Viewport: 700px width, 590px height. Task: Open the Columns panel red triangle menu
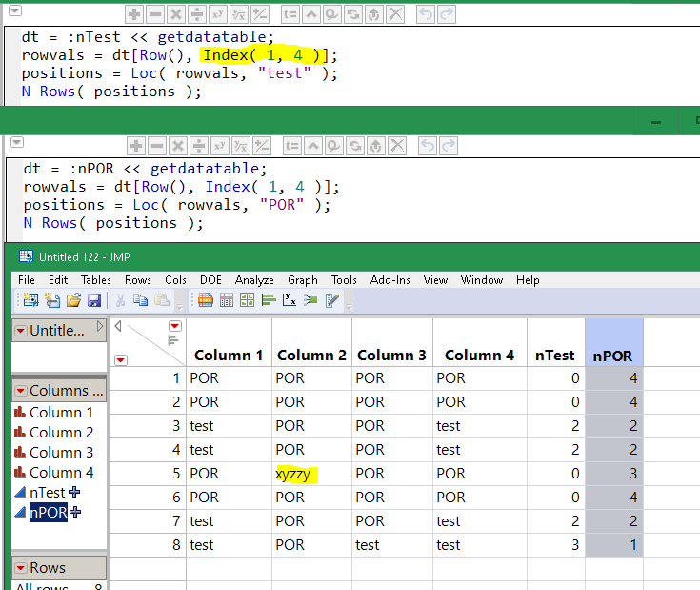click(x=20, y=391)
